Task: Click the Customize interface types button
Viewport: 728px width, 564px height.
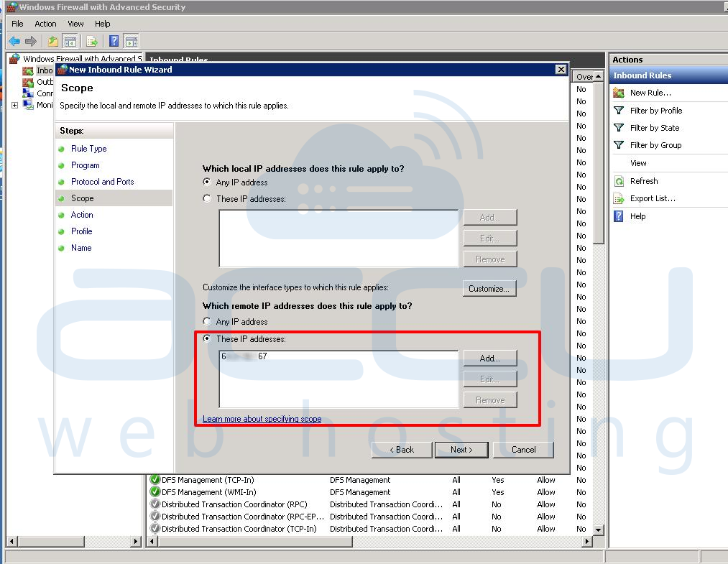Action: point(489,288)
